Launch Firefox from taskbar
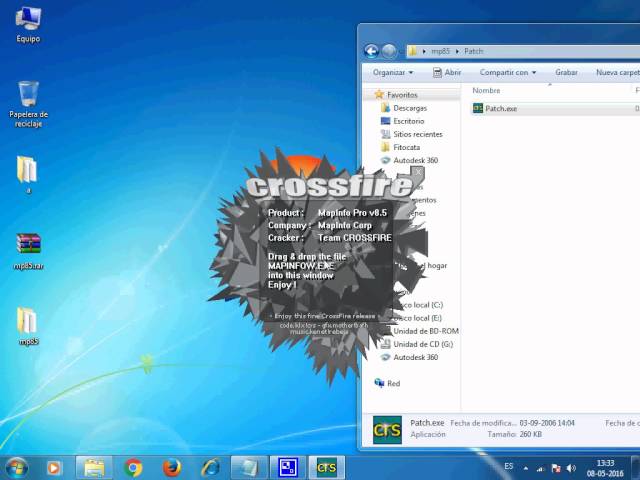 pos(172,468)
